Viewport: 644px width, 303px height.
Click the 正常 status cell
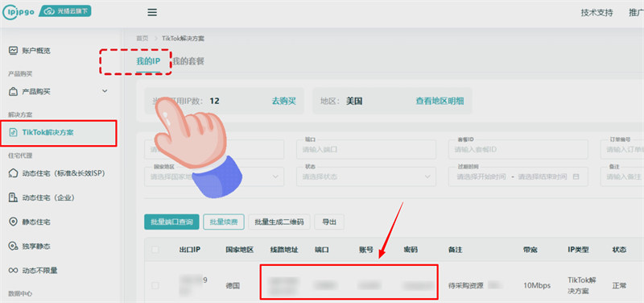tap(619, 285)
